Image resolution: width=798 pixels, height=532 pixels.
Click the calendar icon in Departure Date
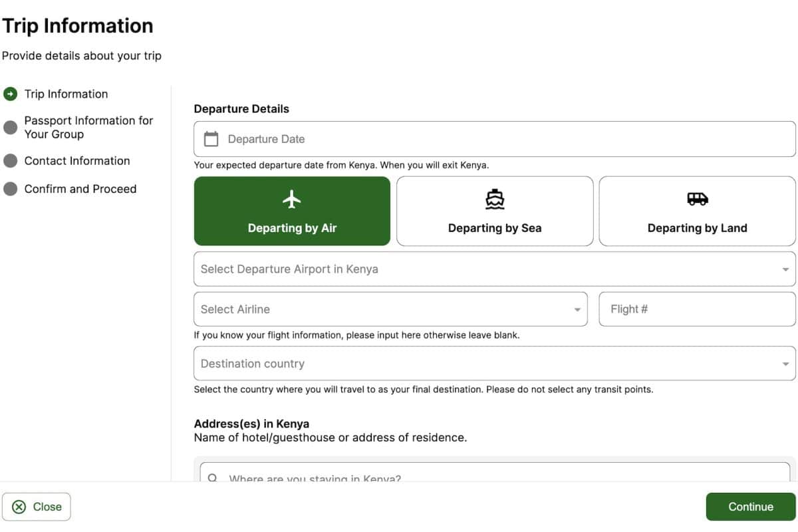(211, 139)
